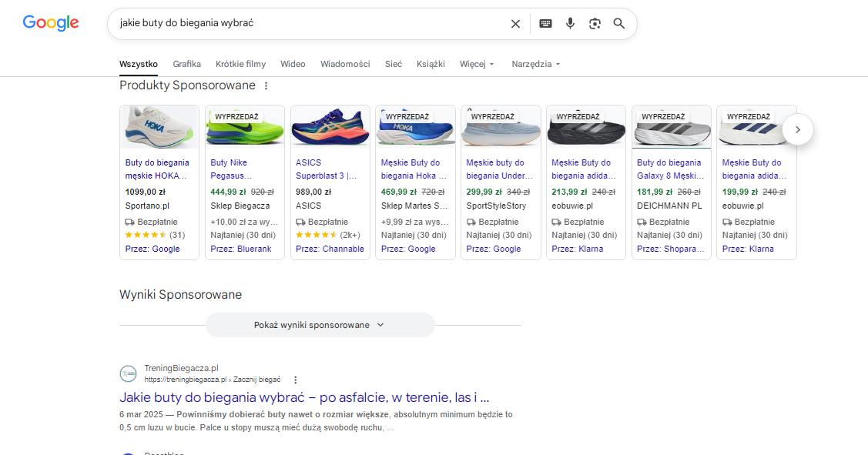868x455 pixels.
Task: Expand Pokaż wyniki sponsorowane
Action: pos(320,325)
